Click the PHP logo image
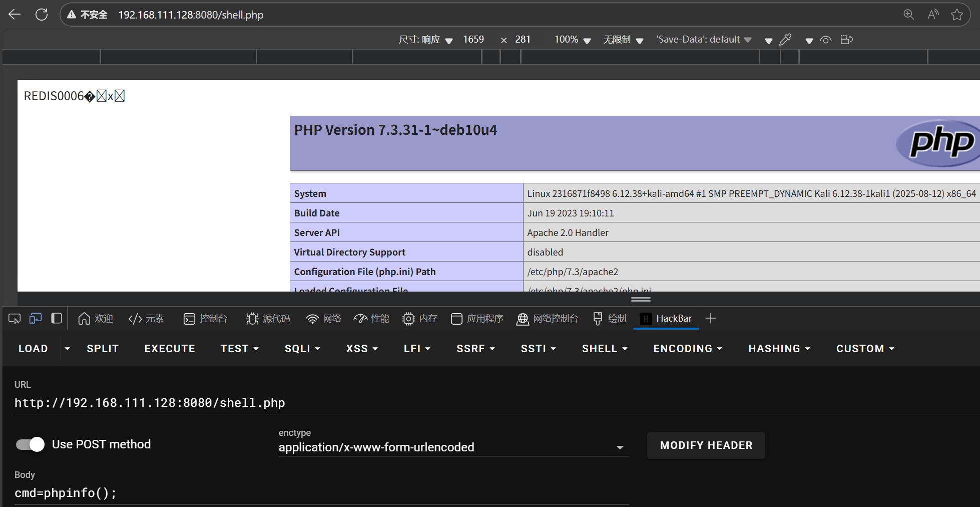This screenshot has width=980, height=507. point(938,143)
